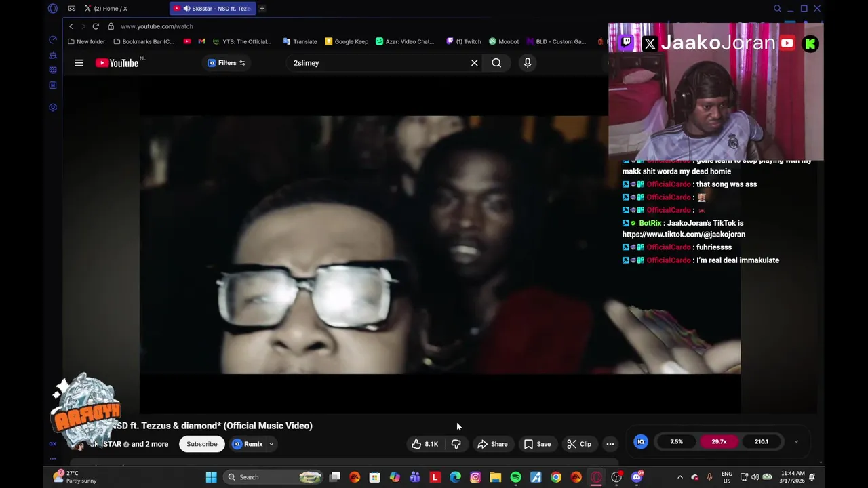Share the music video
This screenshot has height=488, width=868.
coord(492,444)
